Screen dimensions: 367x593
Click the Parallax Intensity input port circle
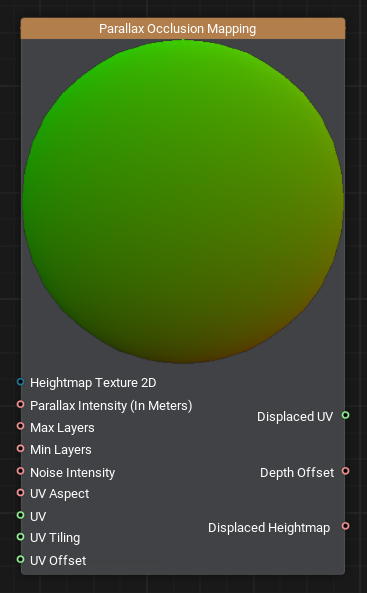20,404
